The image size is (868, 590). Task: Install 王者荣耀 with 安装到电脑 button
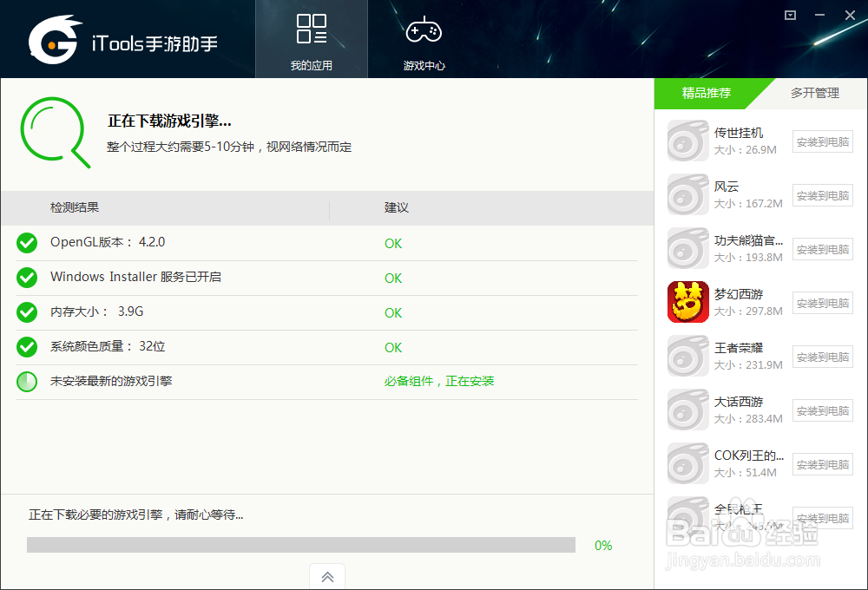pos(823,357)
